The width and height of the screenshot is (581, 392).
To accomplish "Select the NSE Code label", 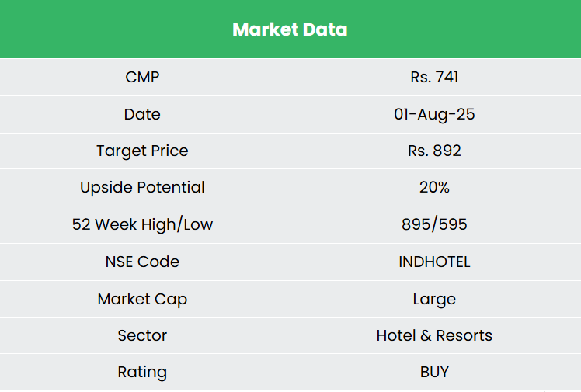I will (x=142, y=262).
